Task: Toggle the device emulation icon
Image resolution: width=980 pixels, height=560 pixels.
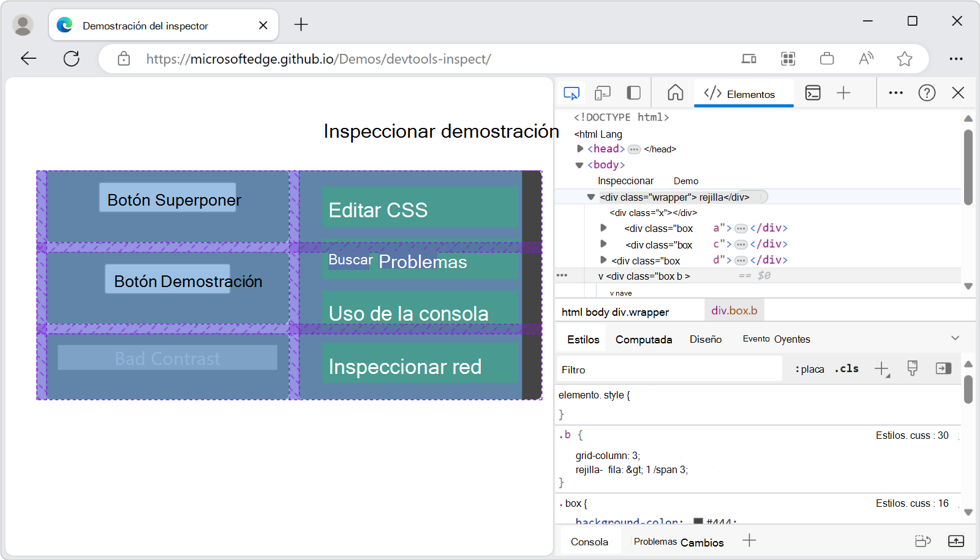Action: (602, 92)
